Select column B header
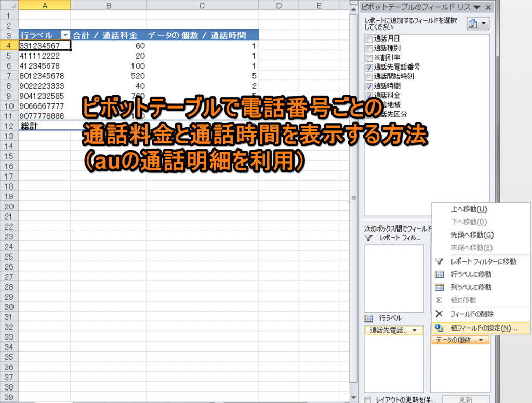 coord(109,5)
